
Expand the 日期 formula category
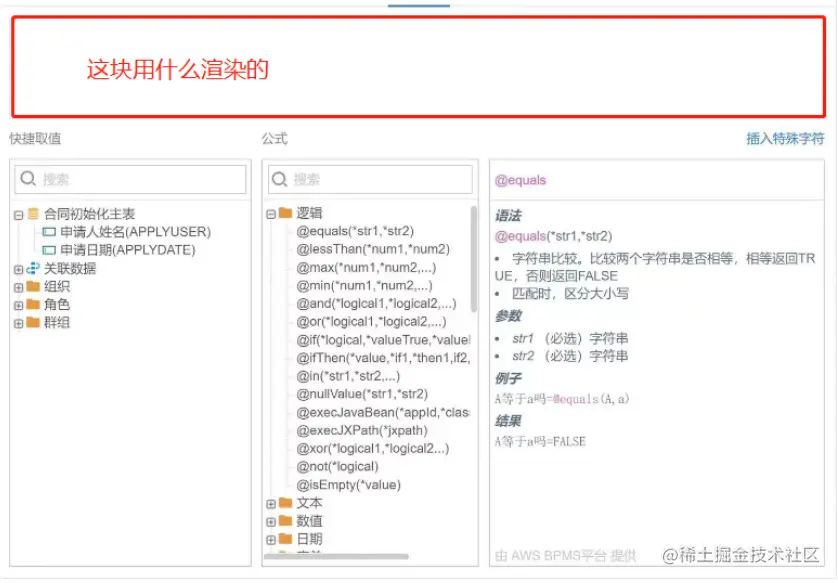tap(271, 540)
